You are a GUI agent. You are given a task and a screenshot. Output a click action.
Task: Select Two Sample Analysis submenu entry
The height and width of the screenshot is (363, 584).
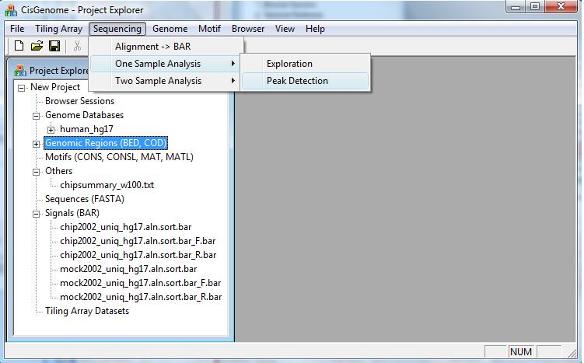165,81
